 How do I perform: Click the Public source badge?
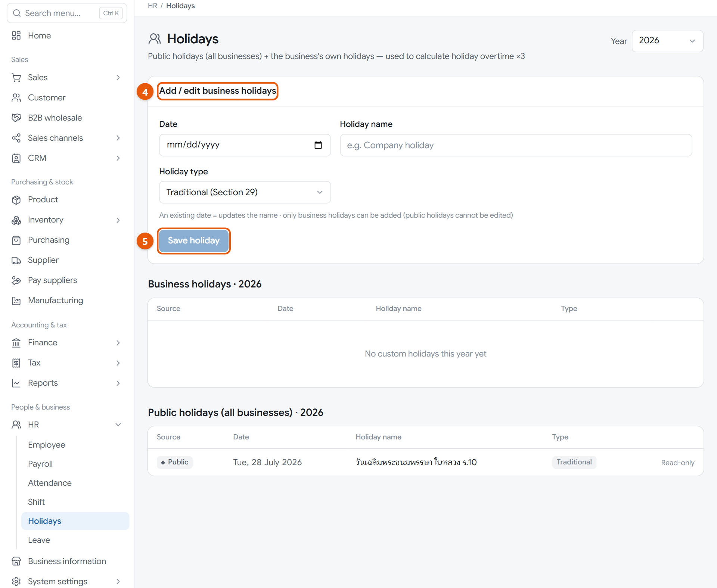[174, 462]
